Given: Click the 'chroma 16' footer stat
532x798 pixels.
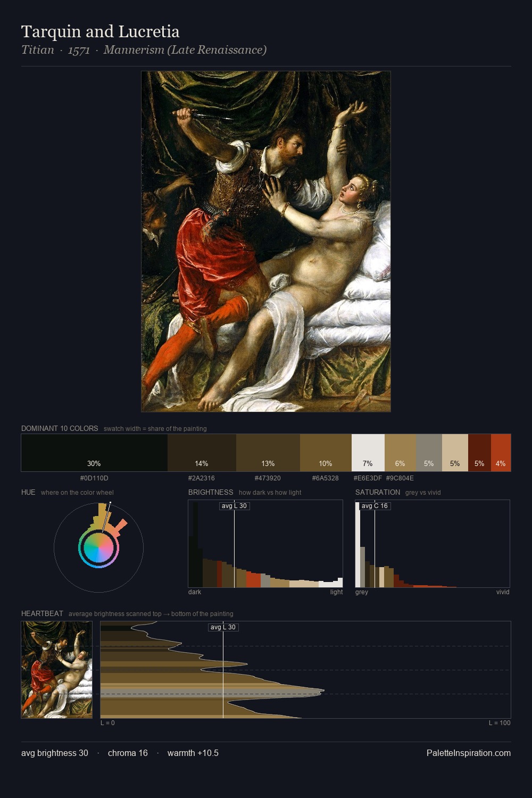Looking at the screenshot, I should [x=128, y=753].
